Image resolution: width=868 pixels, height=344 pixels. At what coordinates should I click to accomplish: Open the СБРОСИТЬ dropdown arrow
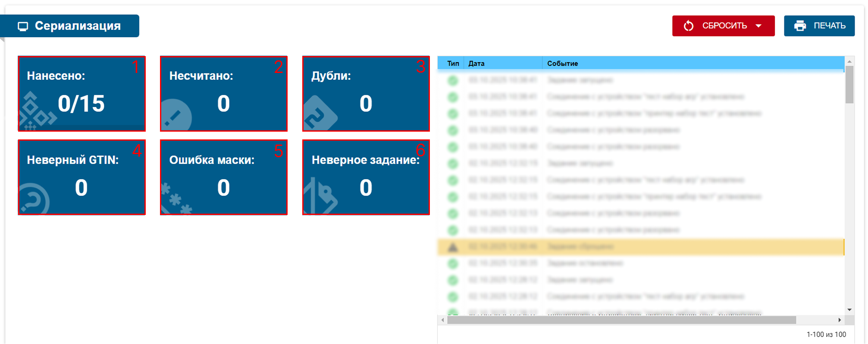coord(758,26)
